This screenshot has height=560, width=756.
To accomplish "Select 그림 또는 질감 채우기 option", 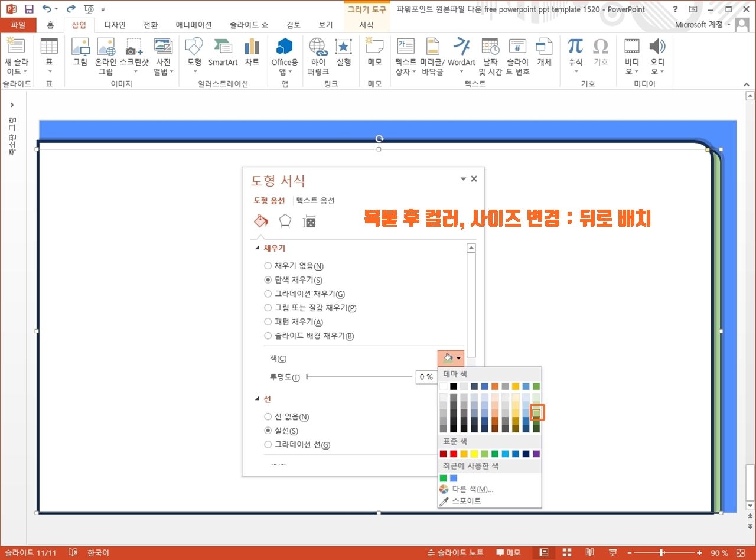I will (x=310, y=308).
